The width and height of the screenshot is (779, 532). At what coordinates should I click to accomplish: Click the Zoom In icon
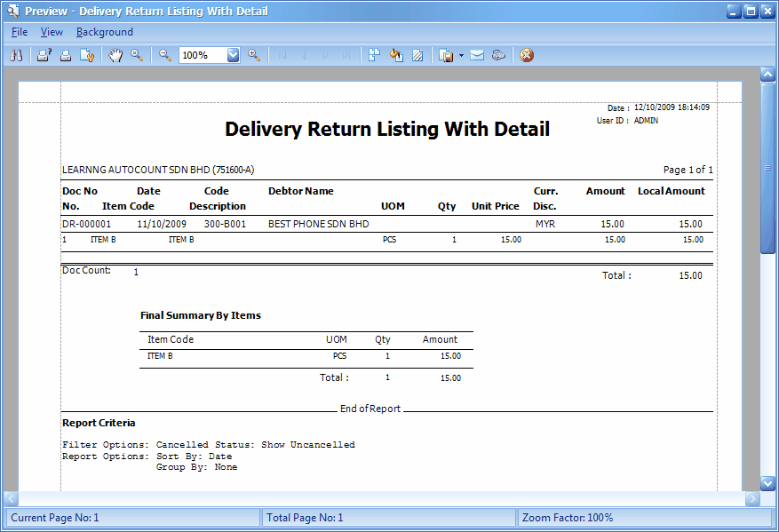pos(254,55)
